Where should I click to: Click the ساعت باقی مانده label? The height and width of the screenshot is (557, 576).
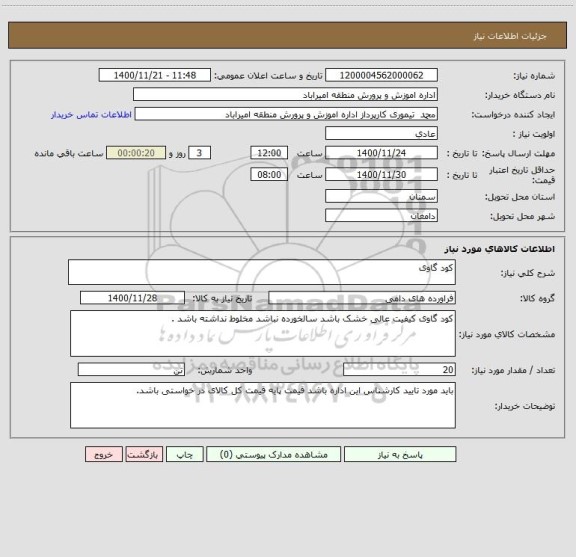click(69, 153)
